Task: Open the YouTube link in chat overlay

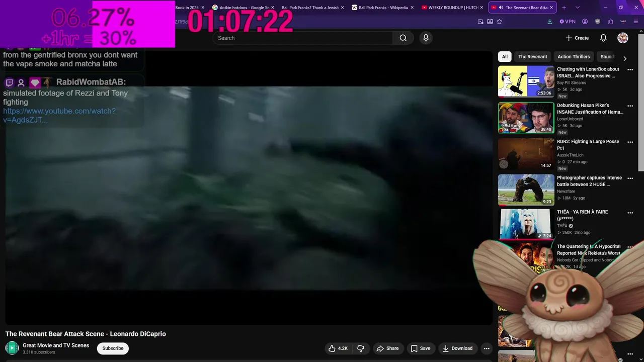Action: tap(59, 115)
